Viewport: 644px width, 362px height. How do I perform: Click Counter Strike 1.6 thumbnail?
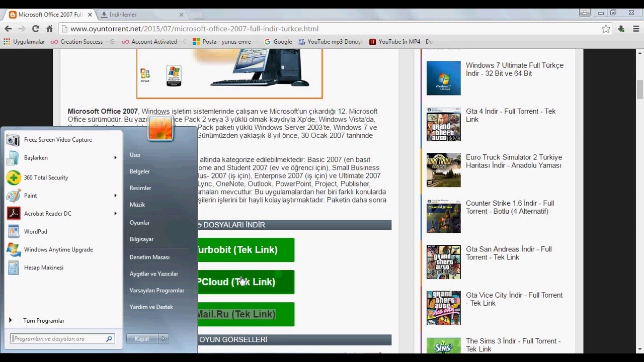click(x=444, y=216)
